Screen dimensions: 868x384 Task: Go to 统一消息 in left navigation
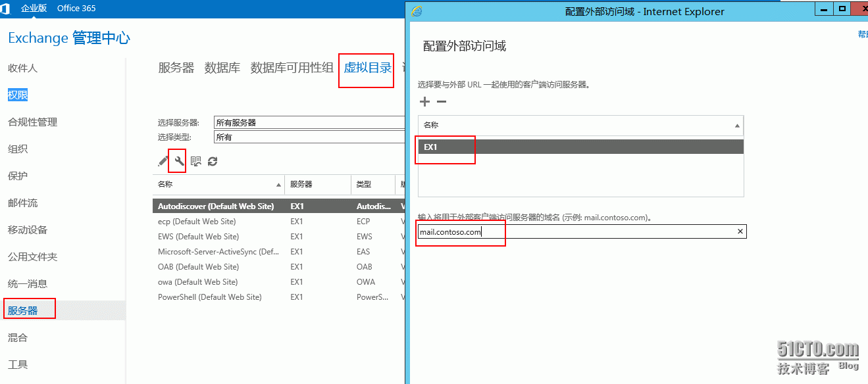click(28, 284)
